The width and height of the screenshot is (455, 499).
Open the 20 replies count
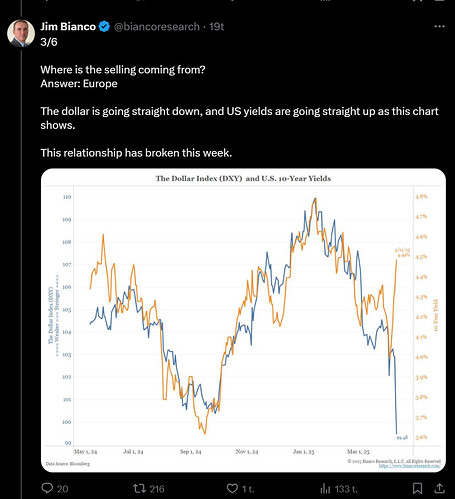62,489
